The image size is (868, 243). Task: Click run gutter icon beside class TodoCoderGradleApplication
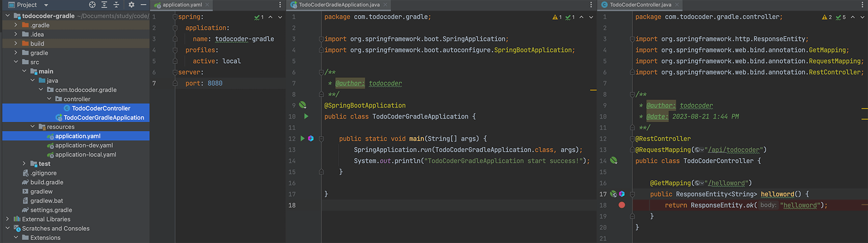(x=306, y=116)
